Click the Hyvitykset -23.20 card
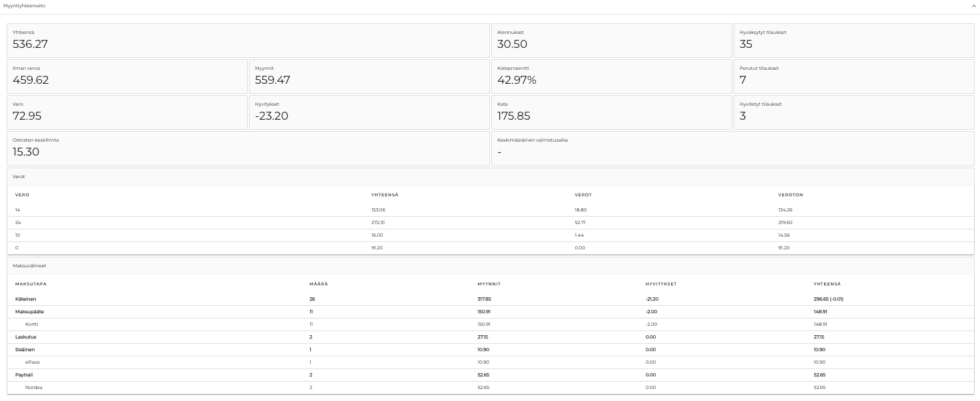980x401 pixels. tap(368, 112)
